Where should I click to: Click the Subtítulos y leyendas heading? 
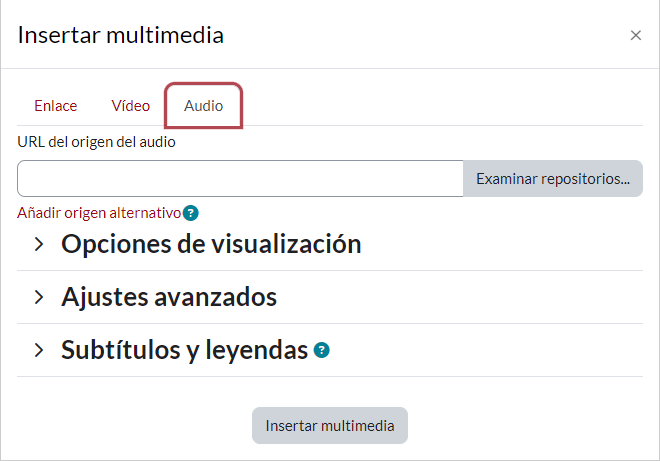click(x=184, y=350)
